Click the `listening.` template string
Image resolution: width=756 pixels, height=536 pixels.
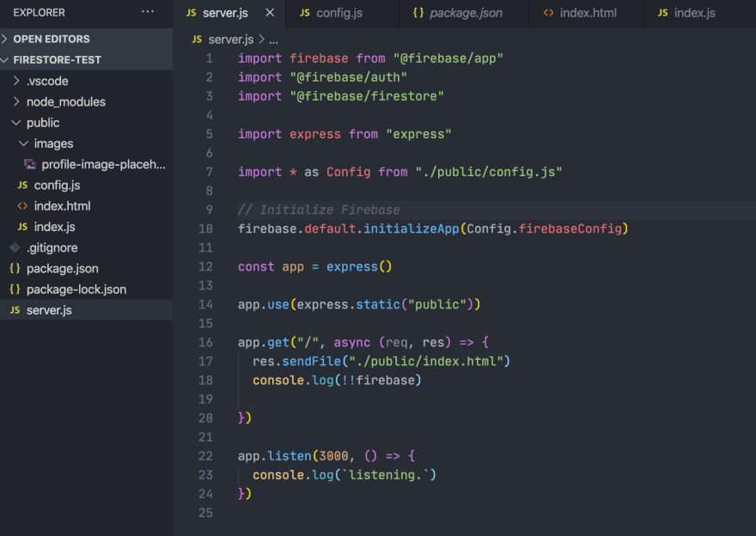click(385, 475)
